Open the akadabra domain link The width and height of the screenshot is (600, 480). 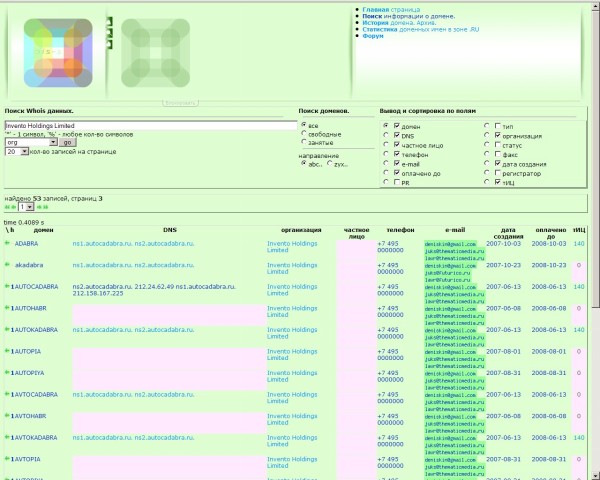[28, 265]
